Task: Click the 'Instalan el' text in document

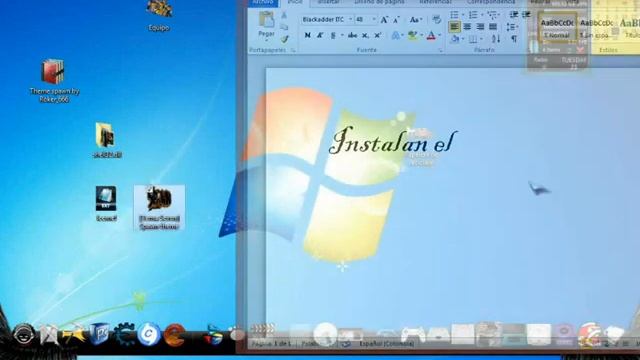Action: (393, 141)
